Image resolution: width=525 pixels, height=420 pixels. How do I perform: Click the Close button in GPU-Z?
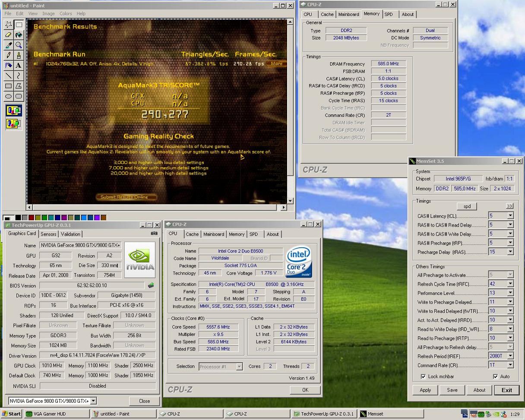coord(144,401)
